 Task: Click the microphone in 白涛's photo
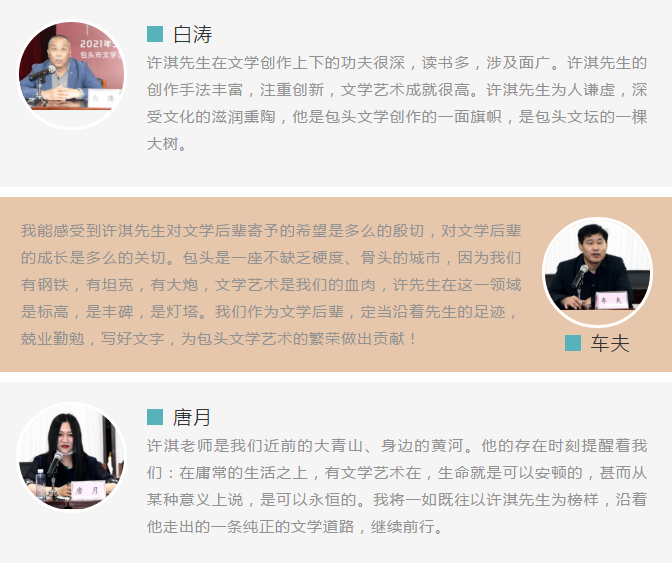(42, 74)
